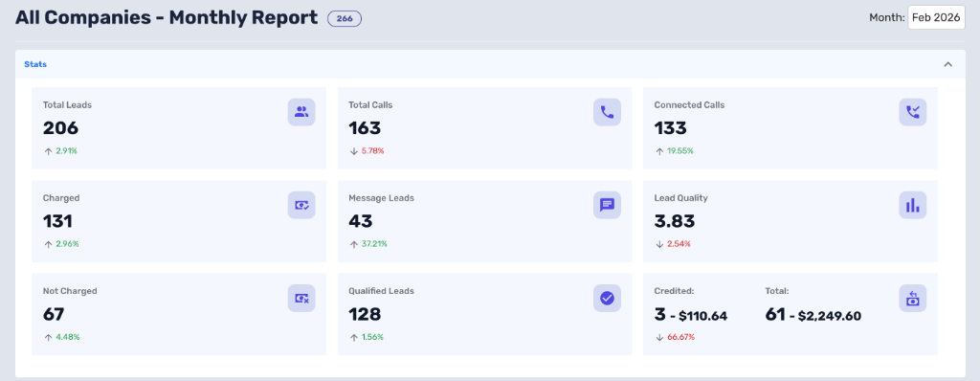Click the Total Calls phone icon
The height and width of the screenshot is (381, 980).
click(x=607, y=112)
